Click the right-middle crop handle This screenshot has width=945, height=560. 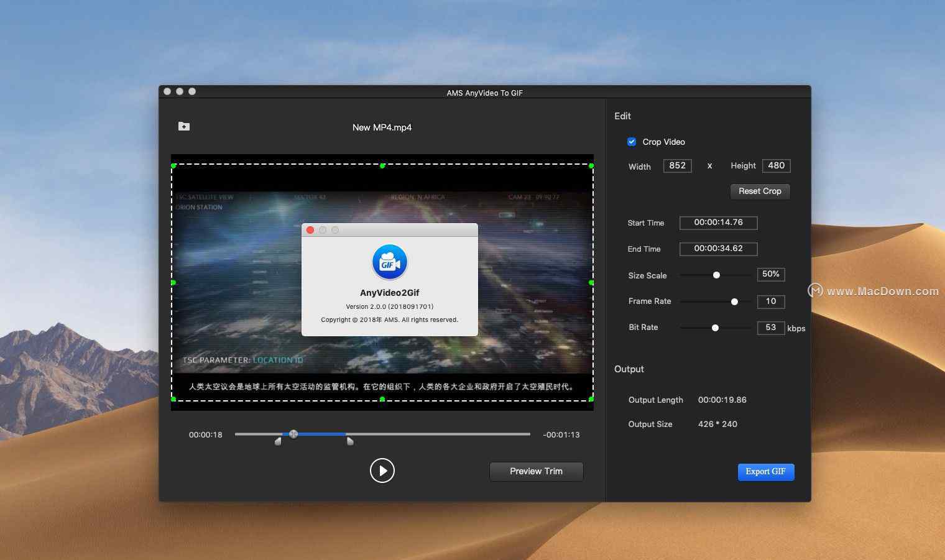(591, 283)
